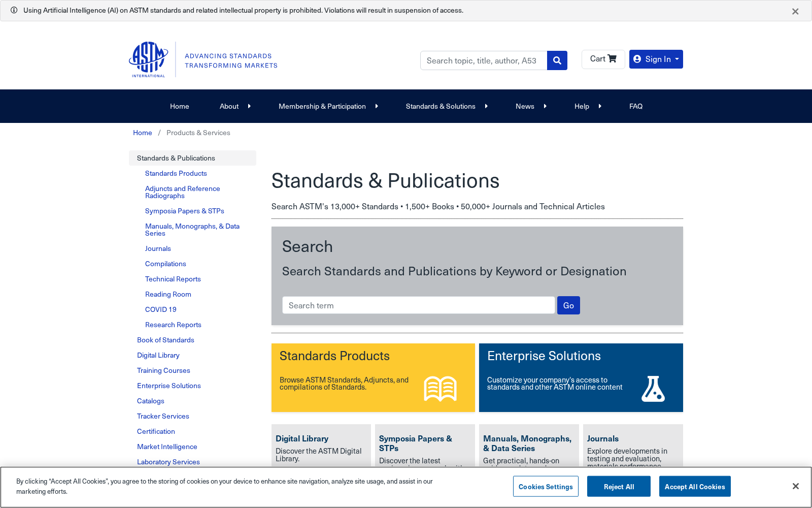Open Membership & Participation menu item
The height and width of the screenshot is (508, 812).
322,106
